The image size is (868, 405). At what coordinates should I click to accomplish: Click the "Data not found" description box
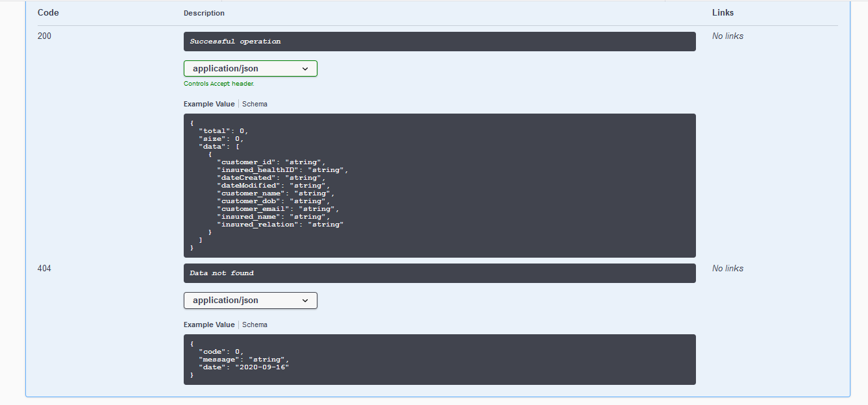(x=439, y=273)
